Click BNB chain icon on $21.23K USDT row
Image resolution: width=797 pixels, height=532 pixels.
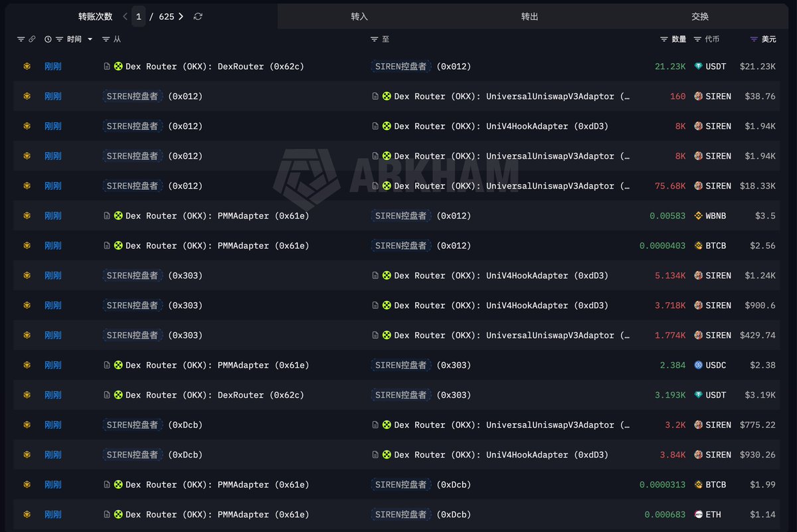pyautogui.click(x=27, y=66)
